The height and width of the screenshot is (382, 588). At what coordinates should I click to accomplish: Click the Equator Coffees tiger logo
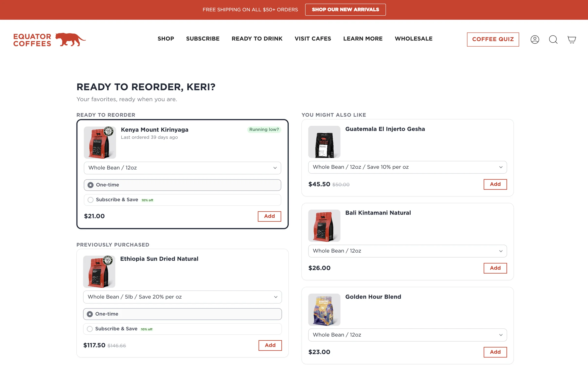[x=49, y=39]
